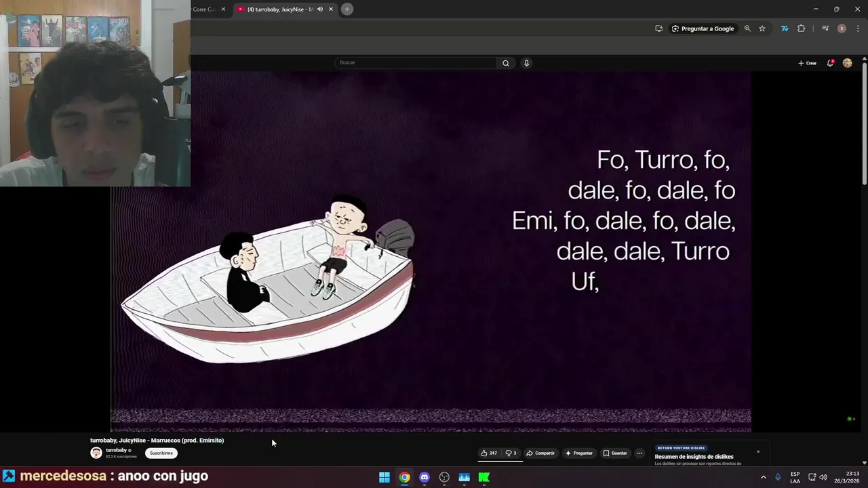Save the video with Guardar
This screenshot has width=868, height=488.
(615, 453)
